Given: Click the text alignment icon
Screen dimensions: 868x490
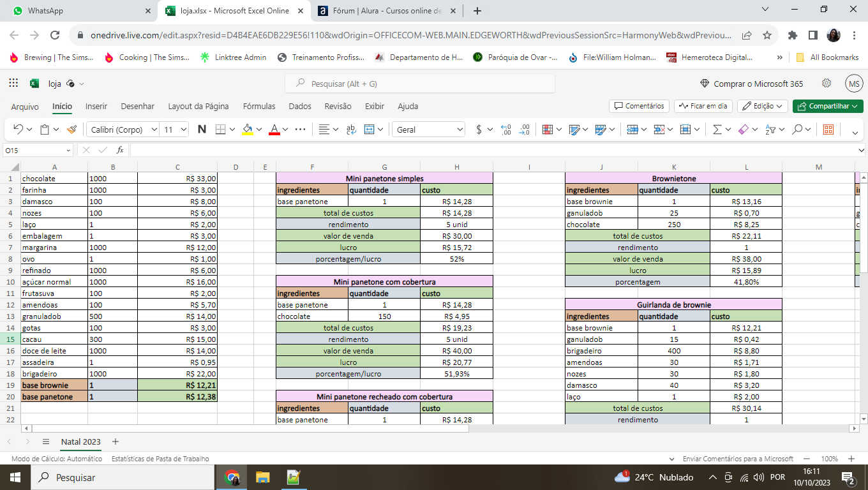Looking at the screenshot, I should 325,130.
